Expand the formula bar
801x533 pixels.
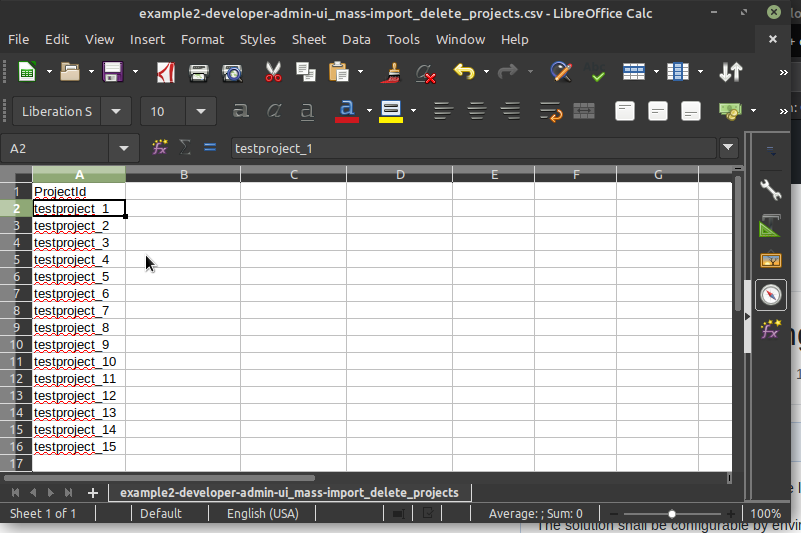[x=728, y=148]
